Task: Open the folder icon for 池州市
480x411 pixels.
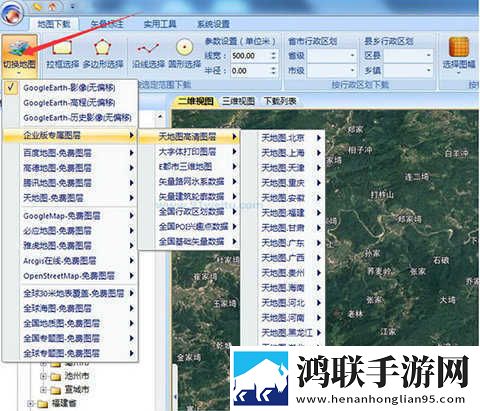Action: 55,376
